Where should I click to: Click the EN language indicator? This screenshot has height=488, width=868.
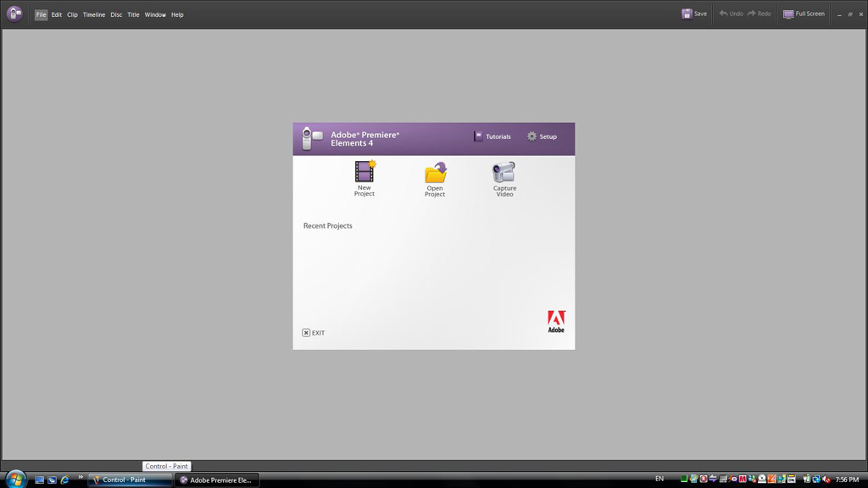pos(659,479)
